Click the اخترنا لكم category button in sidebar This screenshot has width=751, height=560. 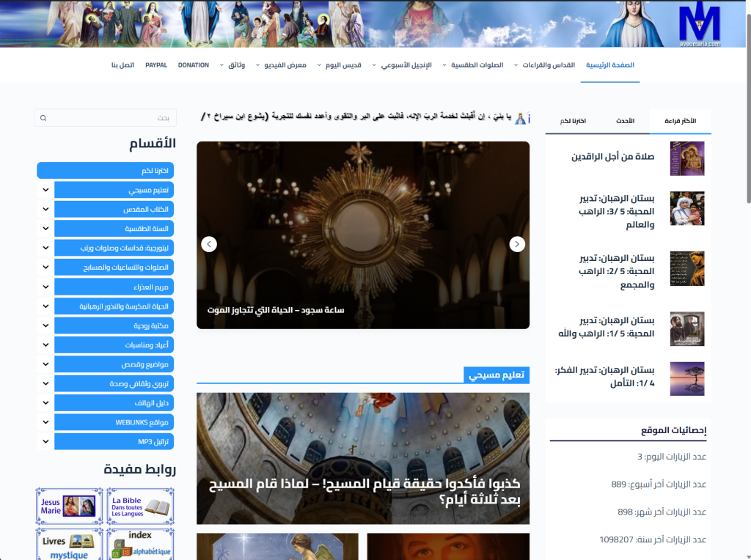pos(105,171)
